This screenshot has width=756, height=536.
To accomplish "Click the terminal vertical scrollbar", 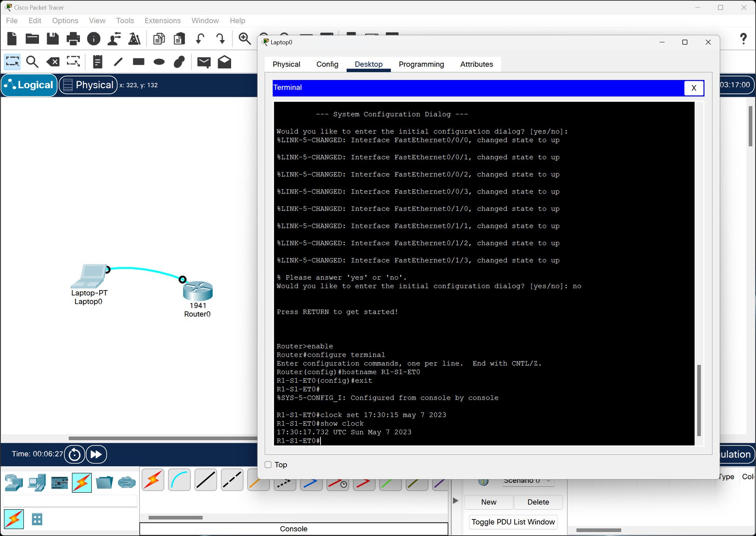I will tap(699, 400).
